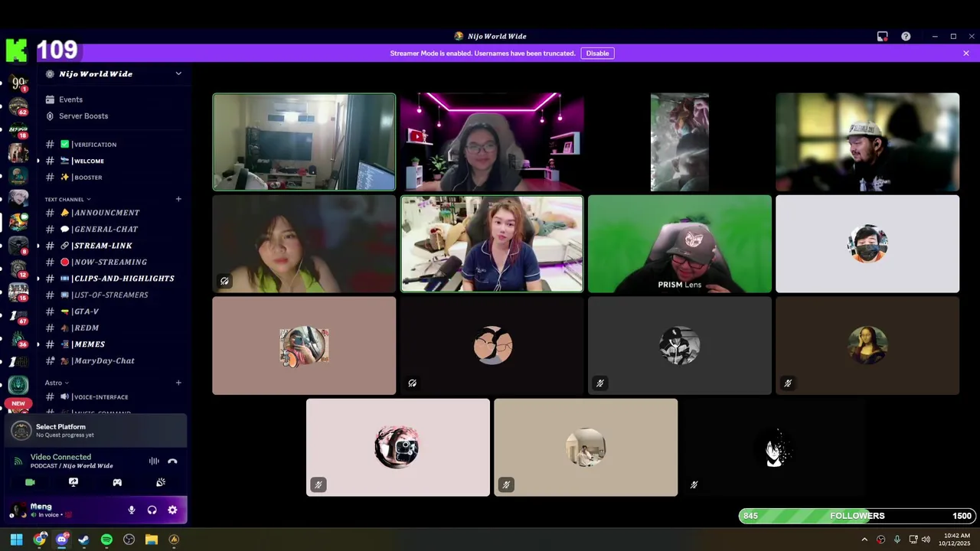This screenshot has width=980, height=551.
Task: Open the Select Platform quest card
Action: [97, 431]
